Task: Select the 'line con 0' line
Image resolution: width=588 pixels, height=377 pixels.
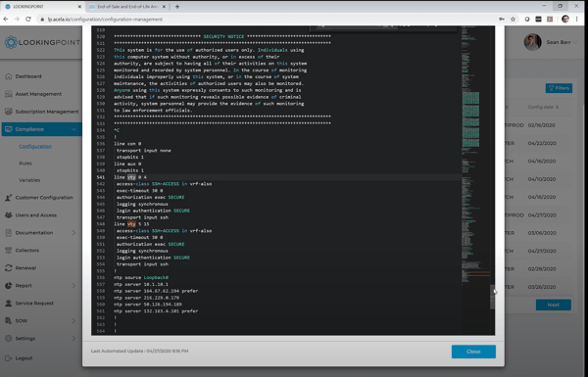Action: click(127, 144)
